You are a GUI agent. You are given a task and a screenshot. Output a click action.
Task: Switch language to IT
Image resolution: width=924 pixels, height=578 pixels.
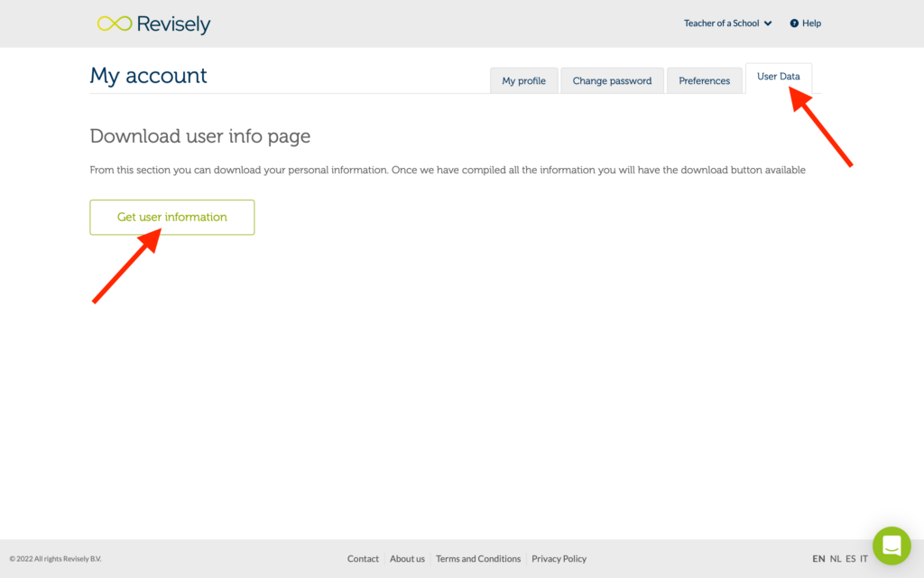tap(864, 558)
